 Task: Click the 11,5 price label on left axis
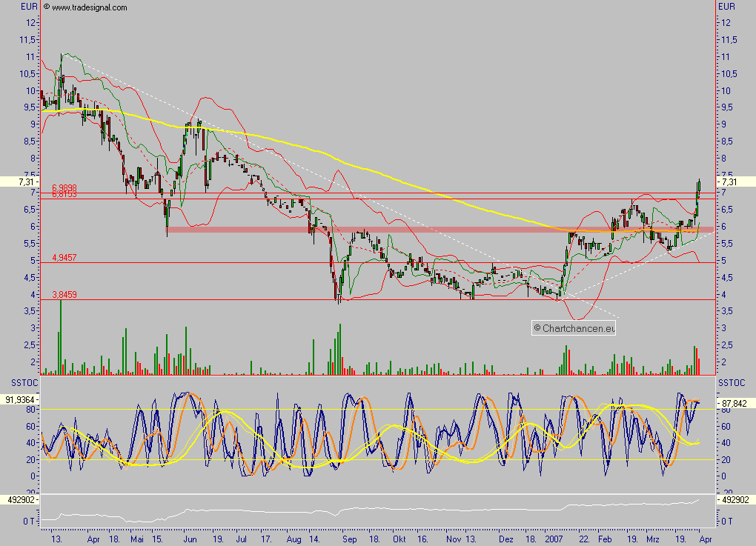[27, 40]
